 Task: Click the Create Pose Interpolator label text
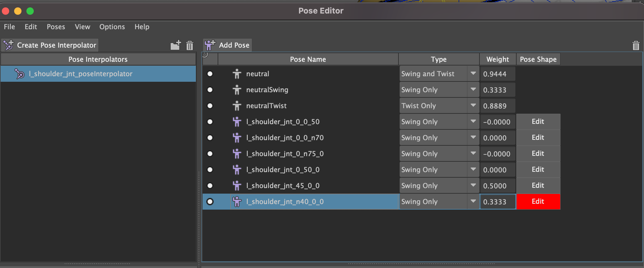(56, 45)
